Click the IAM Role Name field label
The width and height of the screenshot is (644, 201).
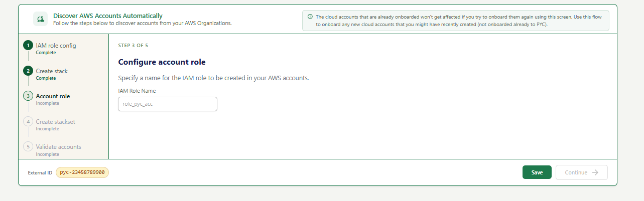[x=137, y=91]
